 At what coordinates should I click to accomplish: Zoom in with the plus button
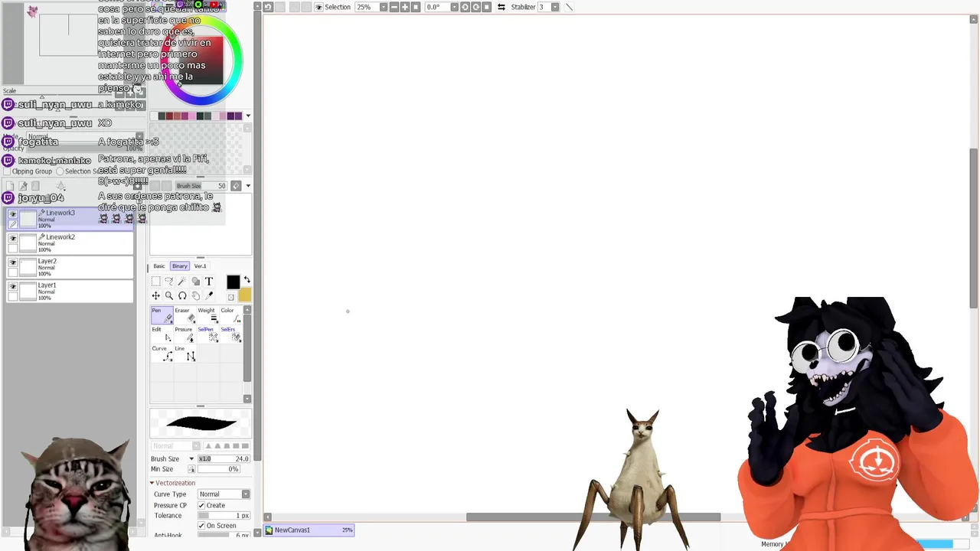click(405, 7)
